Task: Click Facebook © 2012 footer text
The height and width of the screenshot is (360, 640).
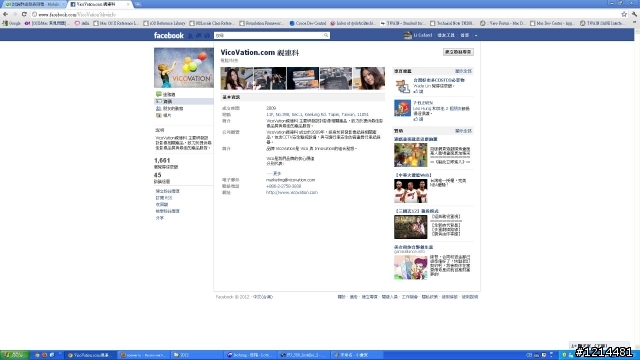Action: click(x=232, y=297)
